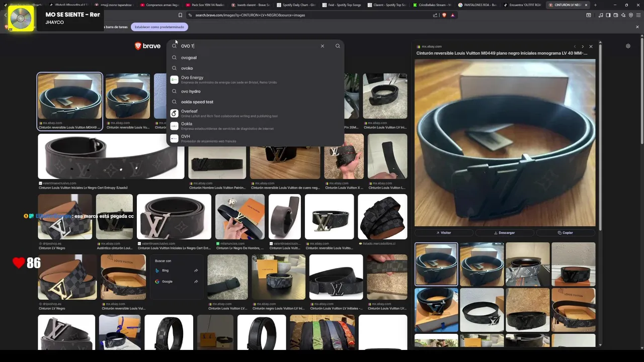This screenshot has width=644, height=362.
Task: Clear the search box with the X icon
Action: pos(323,46)
